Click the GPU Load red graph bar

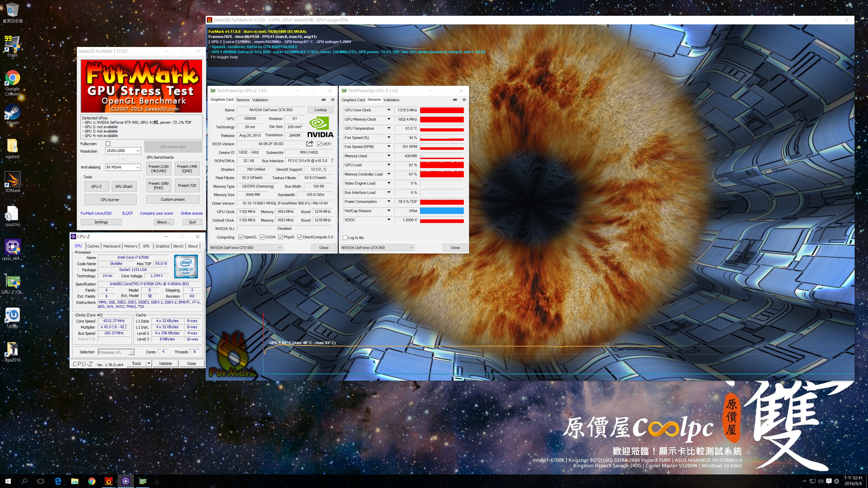(442, 165)
